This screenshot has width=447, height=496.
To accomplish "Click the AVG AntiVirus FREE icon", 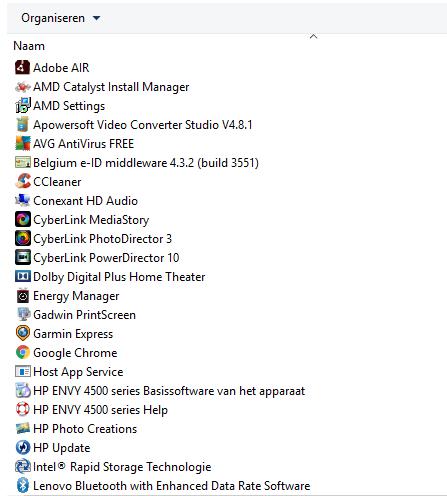I will tap(22, 144).
